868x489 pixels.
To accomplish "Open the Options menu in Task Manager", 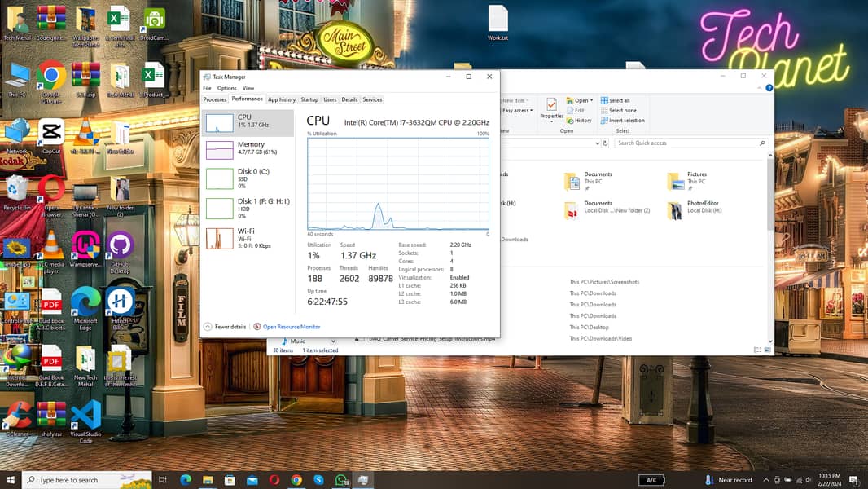I will (226, 88).
